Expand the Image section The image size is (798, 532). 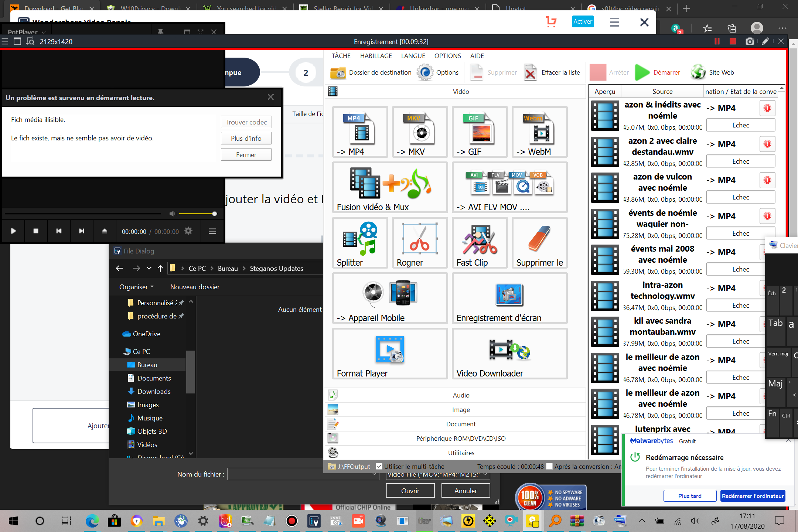pos(455,410)
